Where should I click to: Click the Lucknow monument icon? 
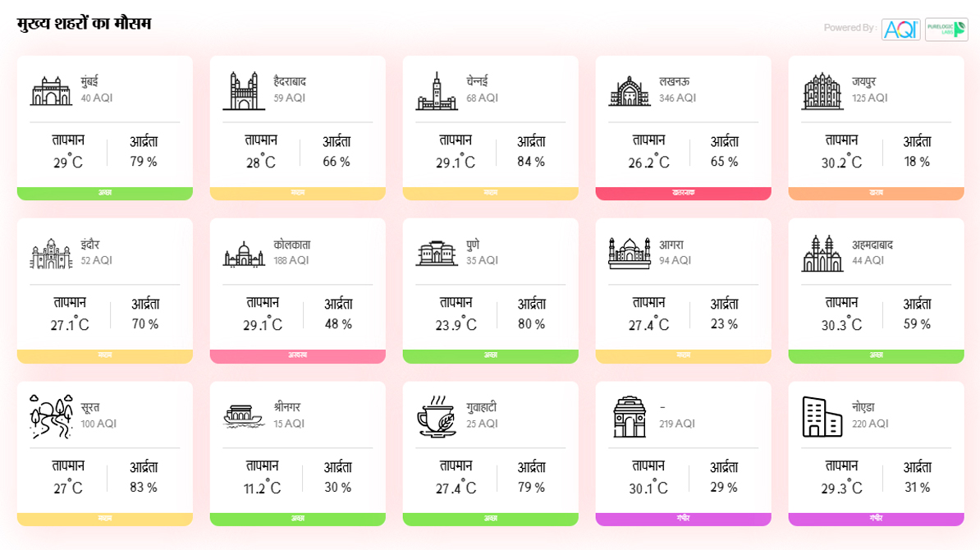point(630,89)
